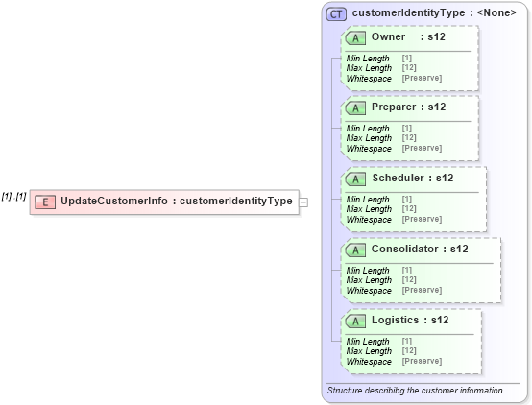Click the Max Length row of Logistics
The height and width of the screenshot is (405, 532).
pos(381,351)
